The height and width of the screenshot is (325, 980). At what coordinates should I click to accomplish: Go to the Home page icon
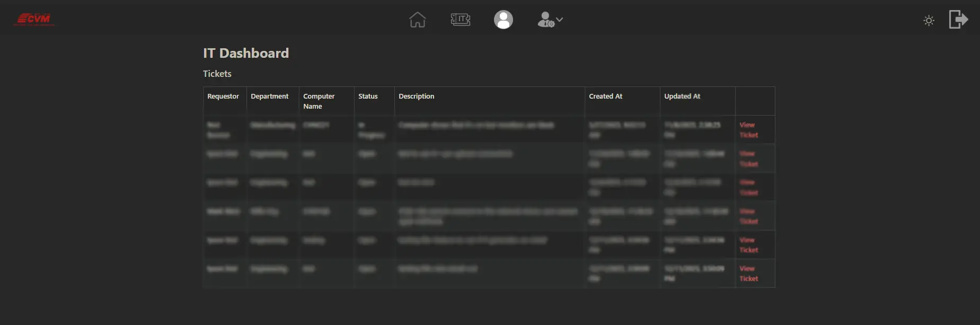coord(418,20)
